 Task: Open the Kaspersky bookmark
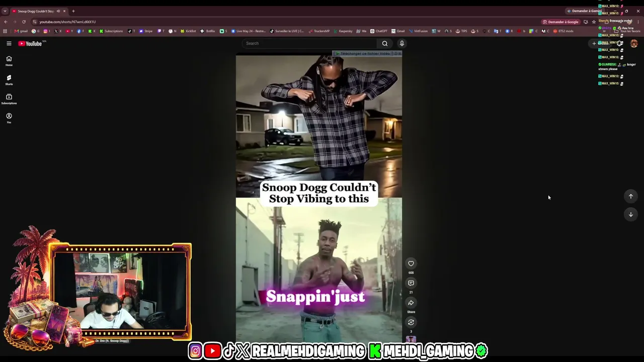click(x=343, y=31)
